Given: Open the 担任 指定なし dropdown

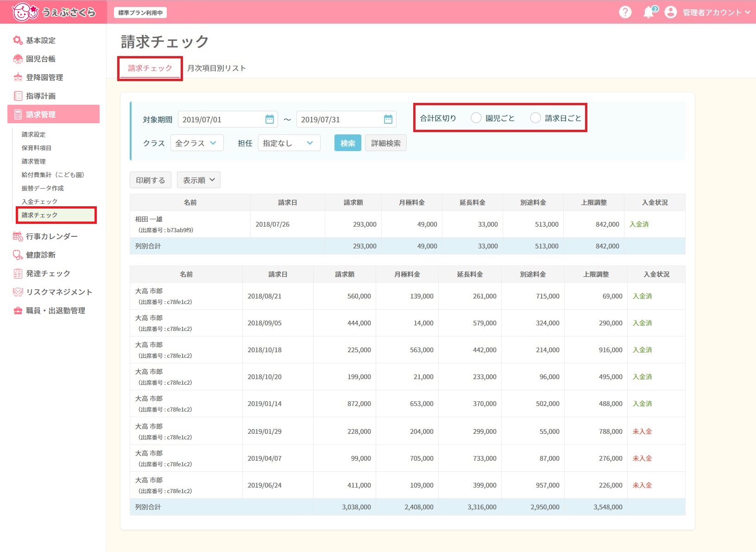Looking at the screenshot, I should tap(289, 143).
